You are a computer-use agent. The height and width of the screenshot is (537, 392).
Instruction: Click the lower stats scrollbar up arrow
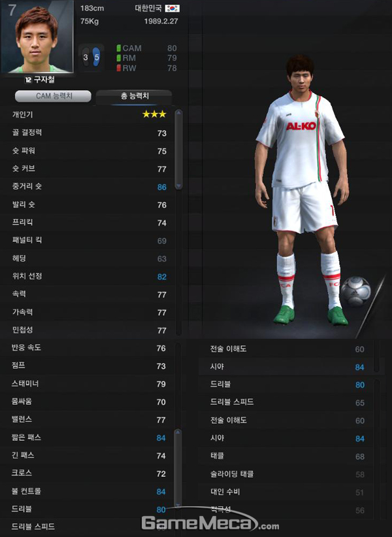(178, 432)
